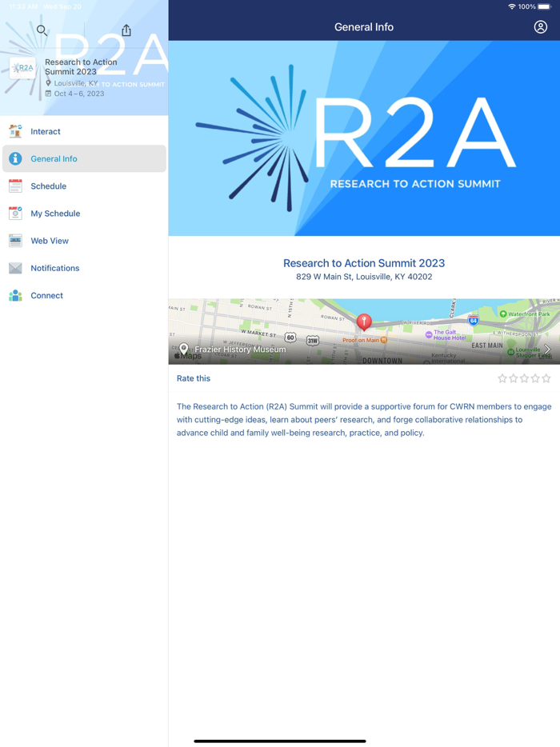Screen dimensions: 560x747
Task: Open the Interact menu item
Action: (84, 131)
